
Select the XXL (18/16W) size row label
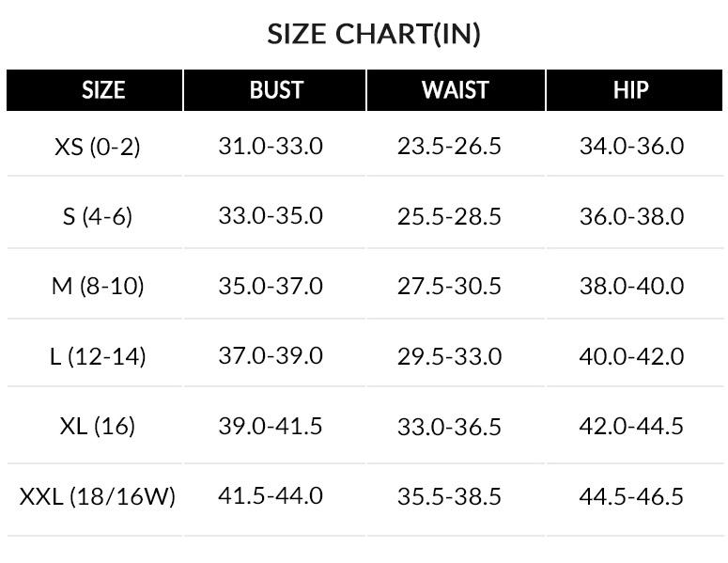98,496
